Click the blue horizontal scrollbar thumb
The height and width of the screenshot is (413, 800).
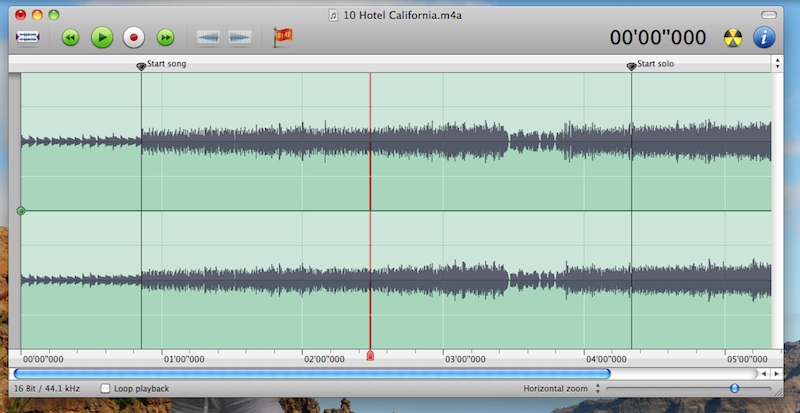(x=312, y=373)
